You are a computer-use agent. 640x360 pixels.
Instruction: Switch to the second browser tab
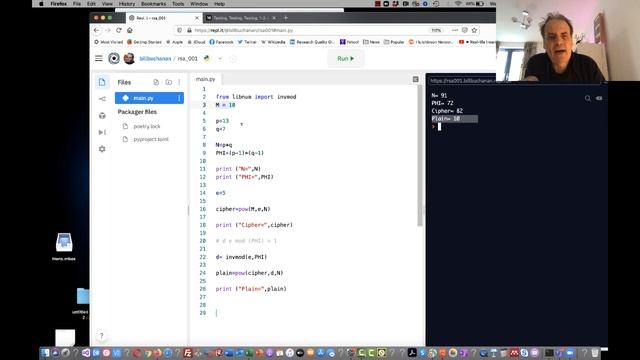(x=241, y=18)
